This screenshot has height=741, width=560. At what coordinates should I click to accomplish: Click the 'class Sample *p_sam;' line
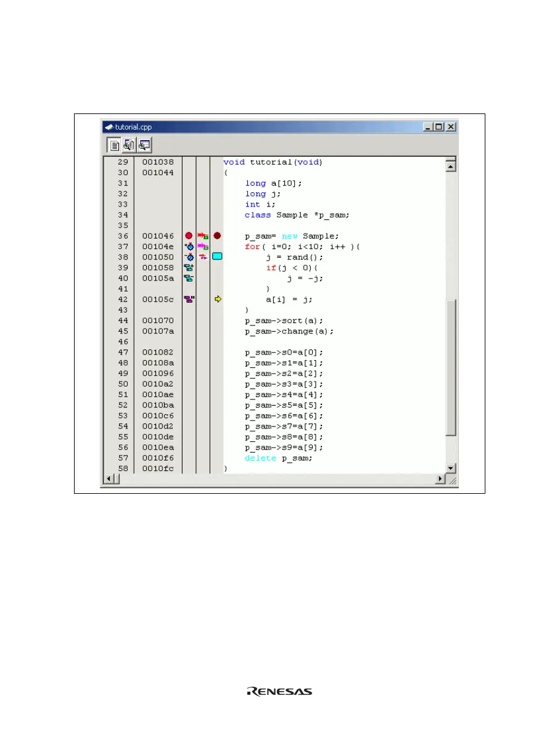click(297, 215)
